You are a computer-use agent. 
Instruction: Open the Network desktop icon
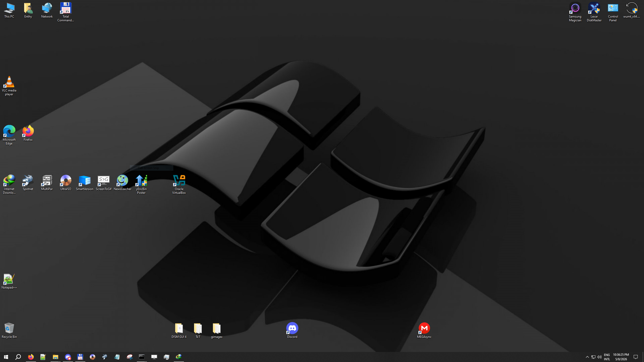(x=47, y=11)
